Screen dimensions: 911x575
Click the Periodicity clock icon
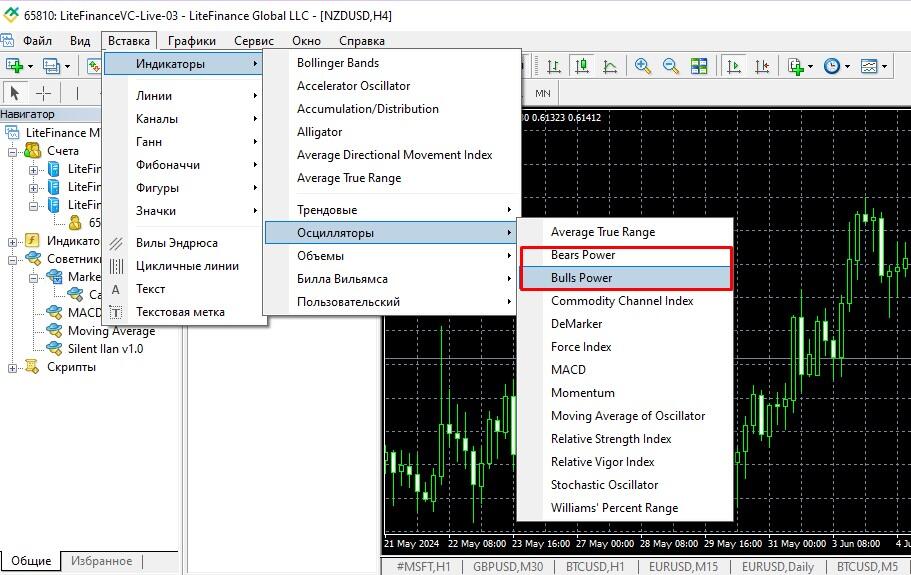pyautogui.click(x=832, y=66)
